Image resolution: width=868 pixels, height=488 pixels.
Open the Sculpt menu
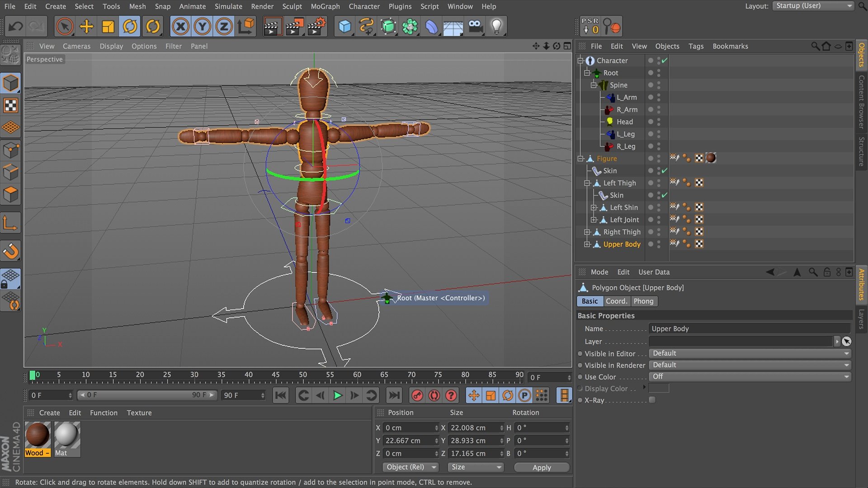pos(292,6)
